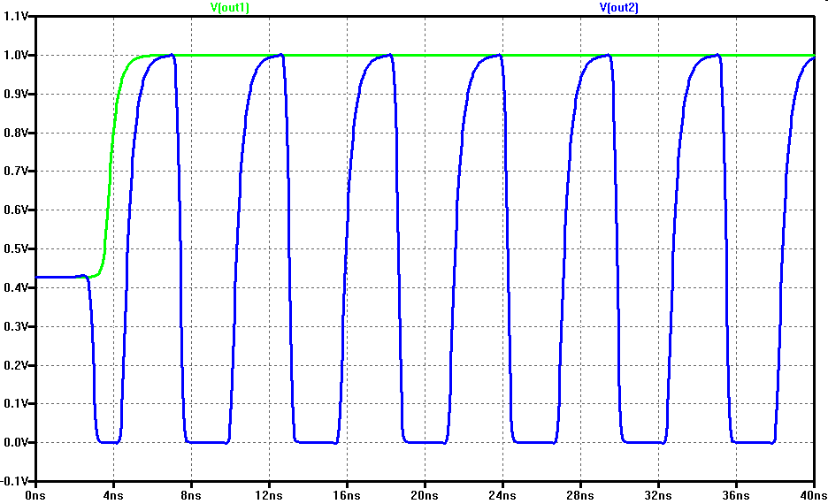Select the 0.0V y-axis tick label
The width and height of the screenshot is (828, 504).
tap(16, 443)
